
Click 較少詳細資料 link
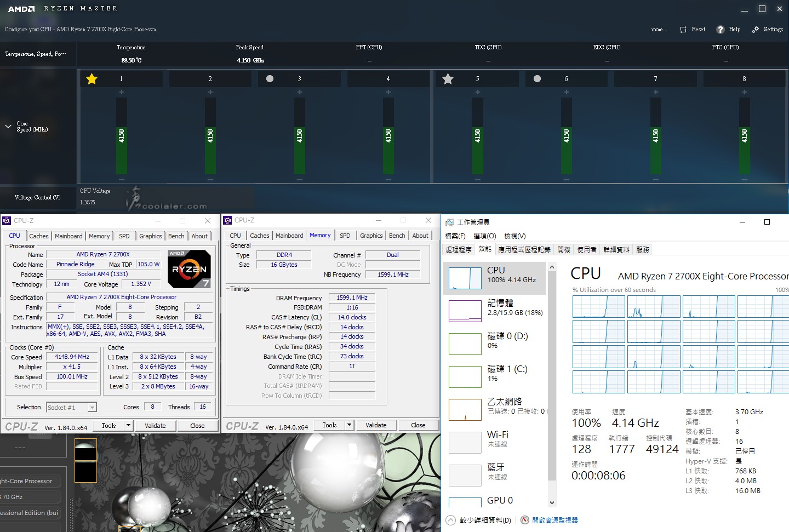[x=485, y=520]
